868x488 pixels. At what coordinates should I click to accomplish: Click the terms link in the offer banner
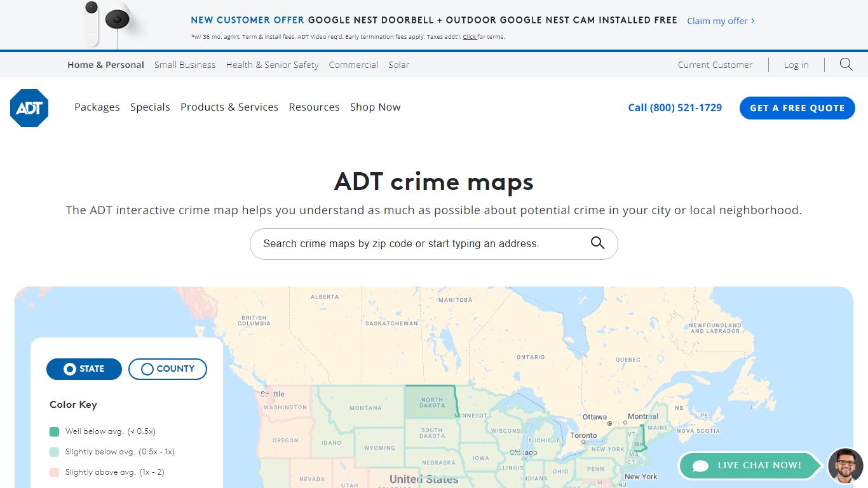(470, 37)
